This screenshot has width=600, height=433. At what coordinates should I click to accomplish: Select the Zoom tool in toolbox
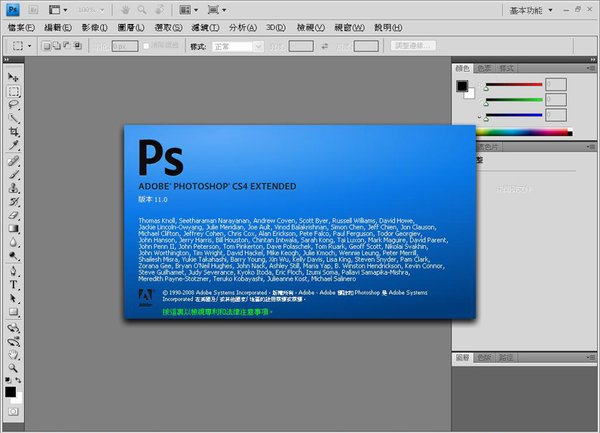[13, 368]
